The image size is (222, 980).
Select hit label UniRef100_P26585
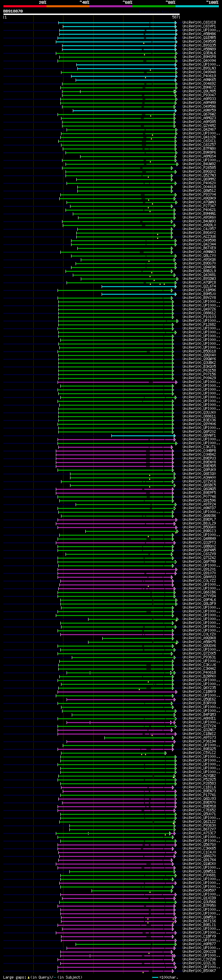coord(199,168)
